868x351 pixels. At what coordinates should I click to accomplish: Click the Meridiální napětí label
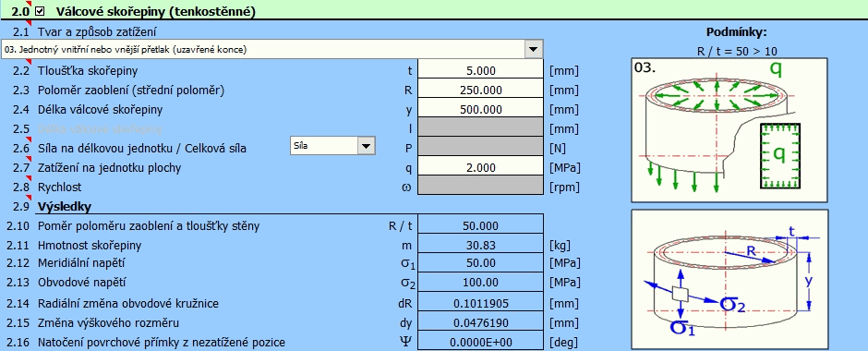click(x=81, y=264)
